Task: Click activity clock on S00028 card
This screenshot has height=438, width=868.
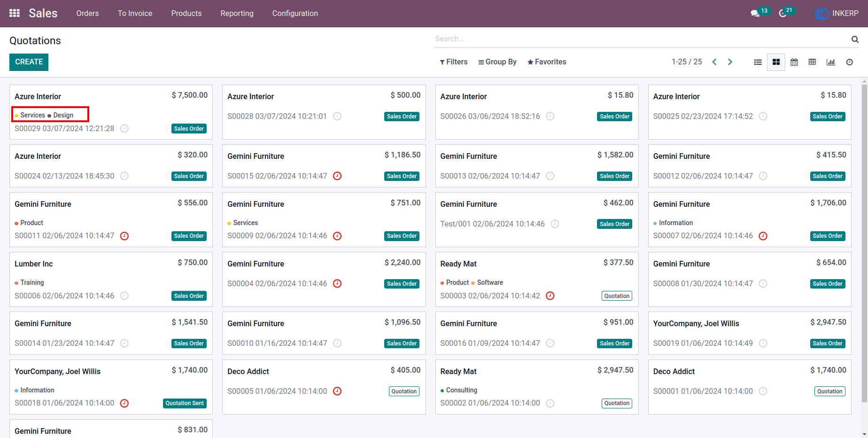Action: point(337,116)
